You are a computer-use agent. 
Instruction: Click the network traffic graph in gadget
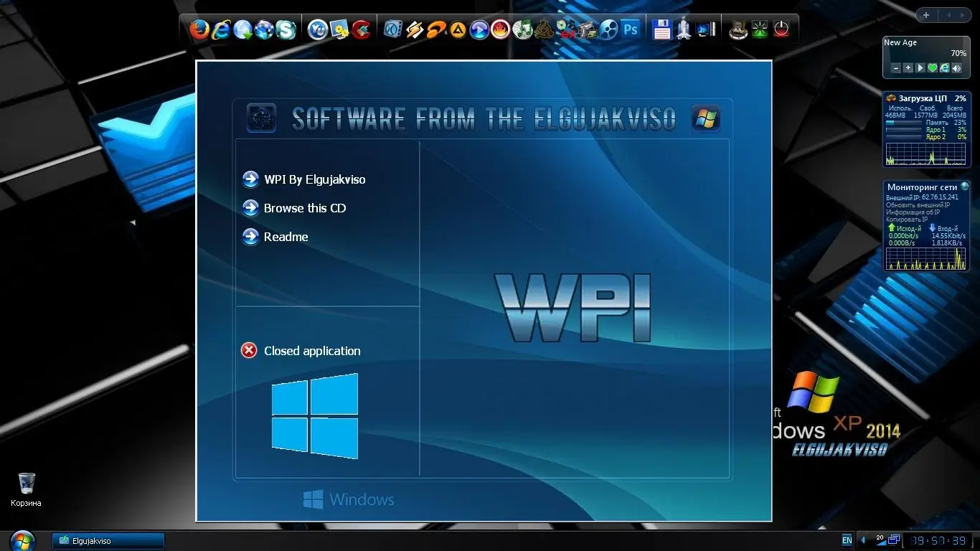[x=926, y=258]
